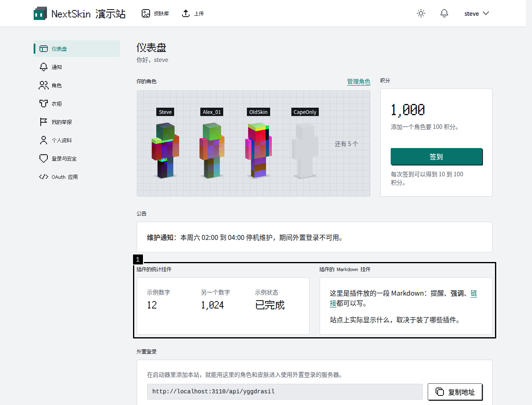
Task: Click the 还有 5 个 text
Action: click(x=347, y=144)
